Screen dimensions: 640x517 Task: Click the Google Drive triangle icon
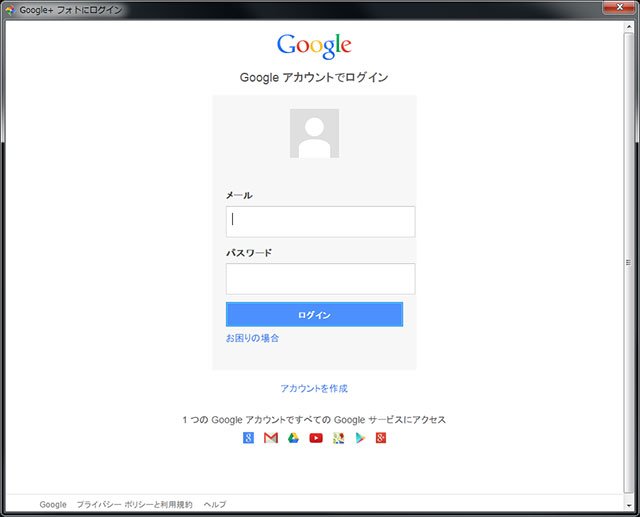(293, 438)
